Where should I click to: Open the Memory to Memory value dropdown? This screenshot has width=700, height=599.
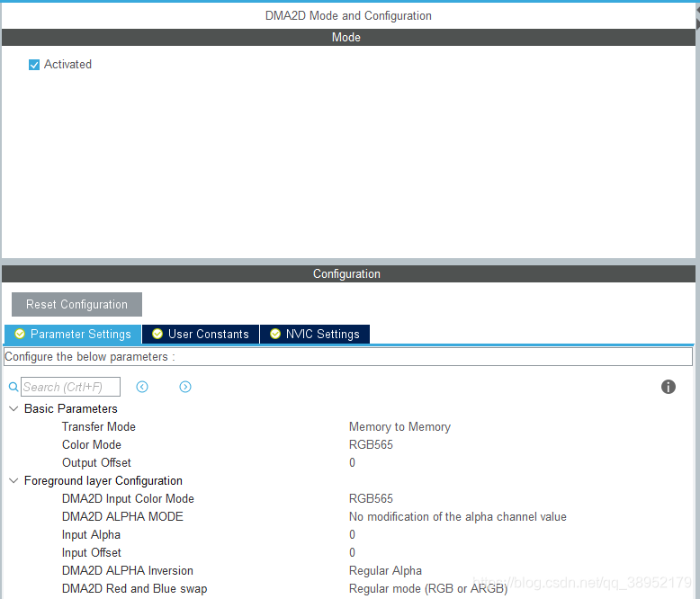coord(399,426)
